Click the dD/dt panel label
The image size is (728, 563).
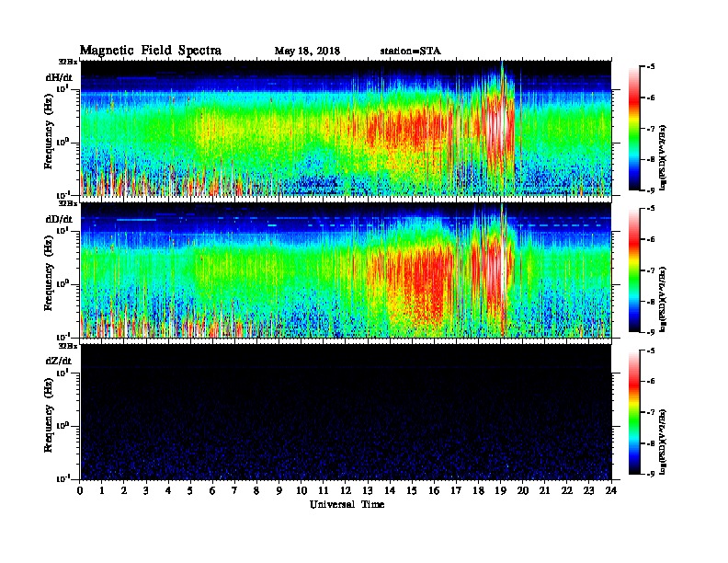[59, 219]
